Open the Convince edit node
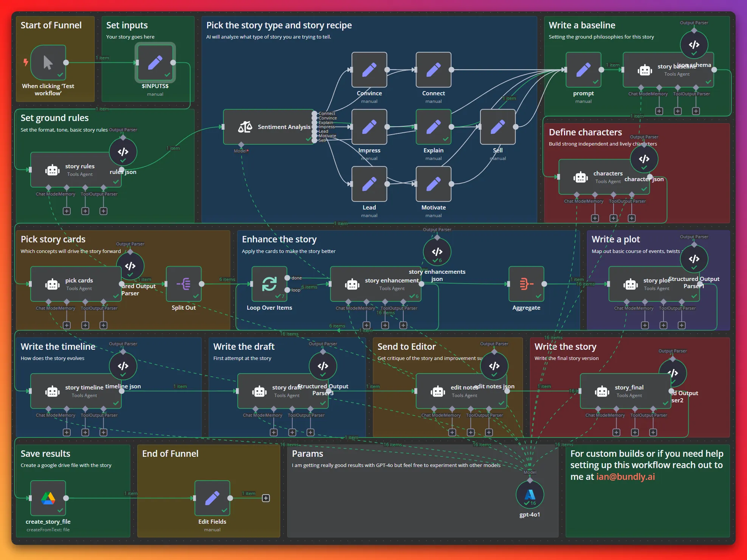 coord(369,70)
